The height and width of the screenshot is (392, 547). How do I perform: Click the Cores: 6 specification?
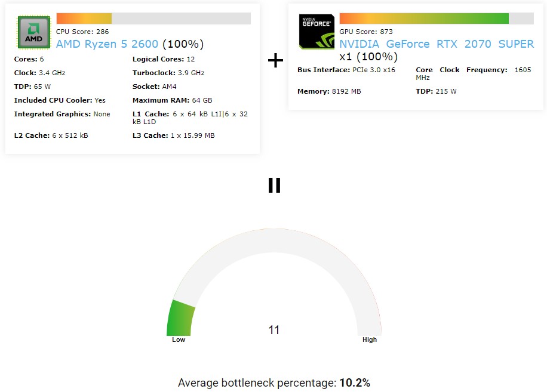tap(29, 59)
